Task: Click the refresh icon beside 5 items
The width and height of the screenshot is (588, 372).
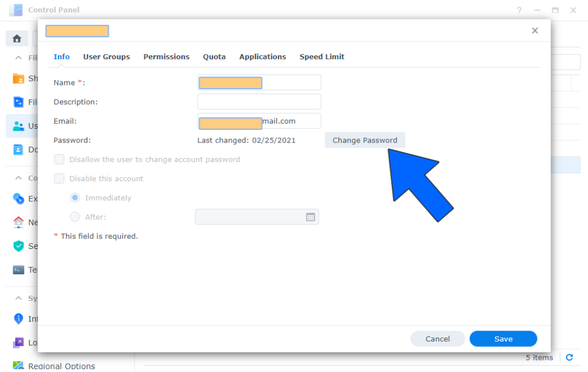Action: pyautogui.click(x=569, y=358)
